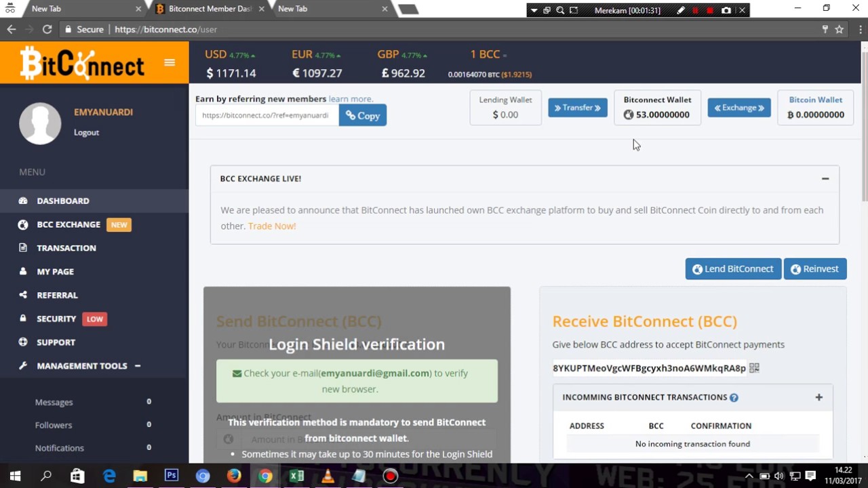Stop the screen recording
Image resolution: width=868 pixels, height=488 pixels.
tap(710, 10)
